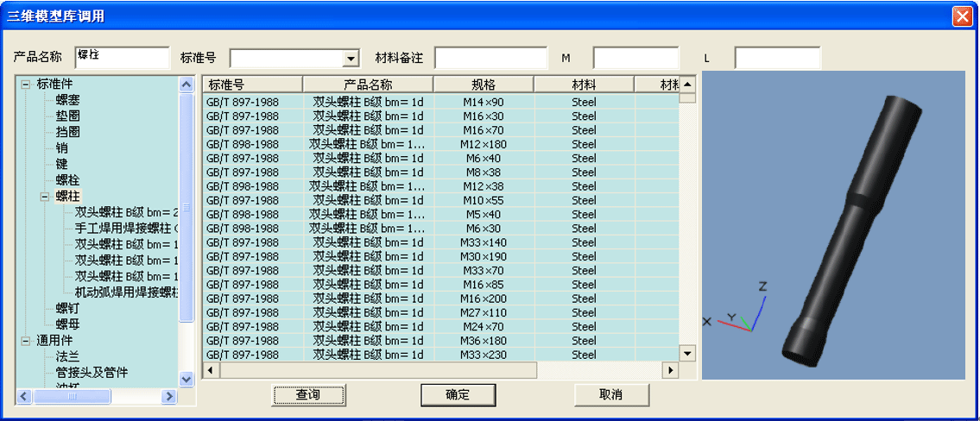This screenshot has height=421, width=980.
Task: Focus the 产品名称 input field
Action: tap(122, 58)
